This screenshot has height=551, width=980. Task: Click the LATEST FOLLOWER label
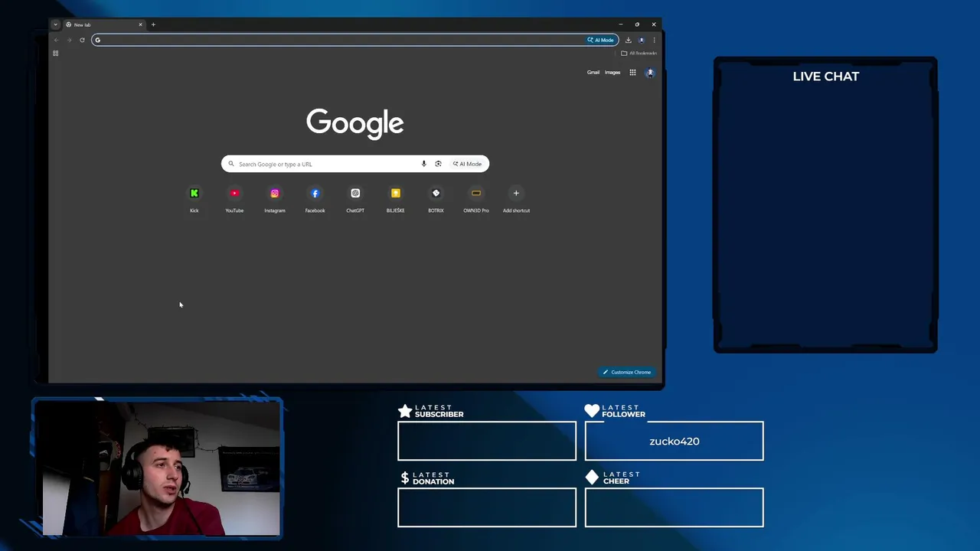tap(623, 411)
